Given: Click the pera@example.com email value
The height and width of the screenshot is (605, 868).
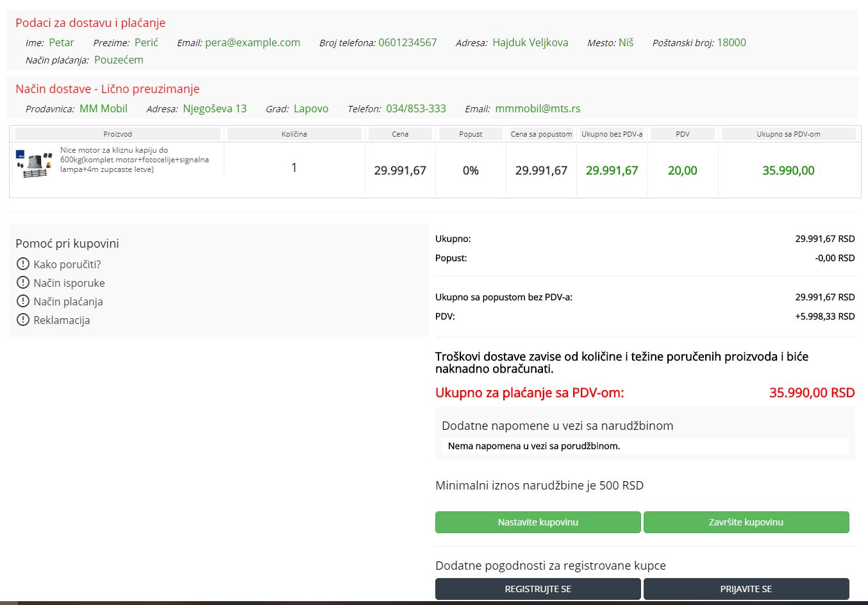Looking at the screenshot, I should 253,42.
